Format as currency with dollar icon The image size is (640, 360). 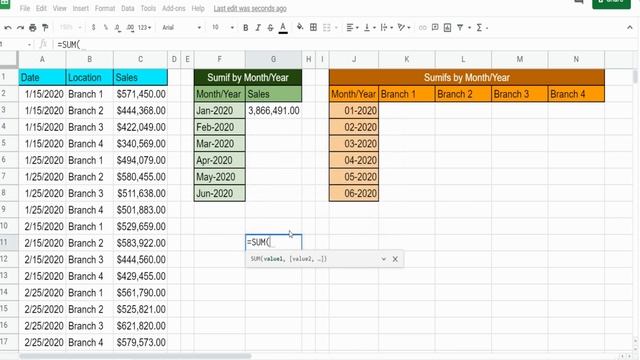pos(93,27)
